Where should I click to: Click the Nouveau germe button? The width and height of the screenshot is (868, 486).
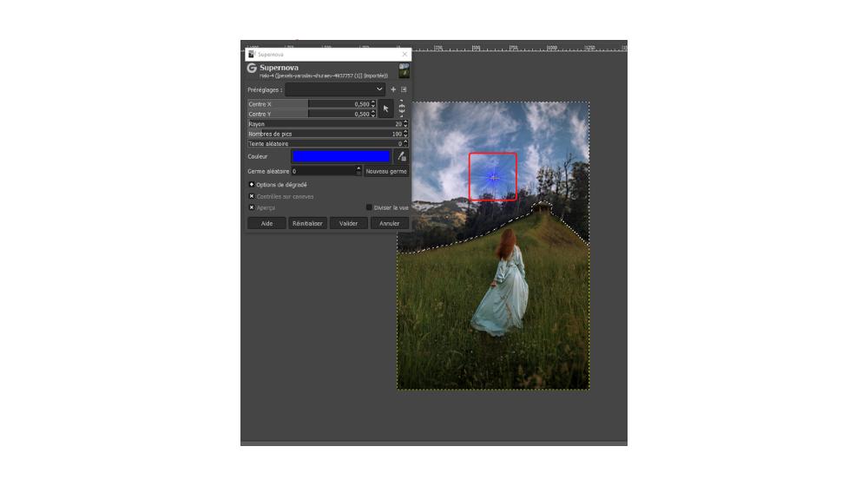point(386,172)
